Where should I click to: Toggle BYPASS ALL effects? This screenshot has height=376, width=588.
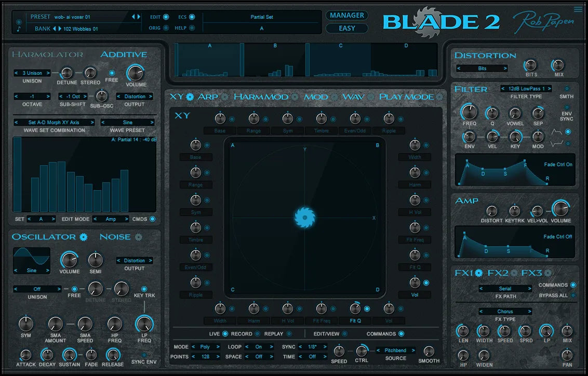573,296
